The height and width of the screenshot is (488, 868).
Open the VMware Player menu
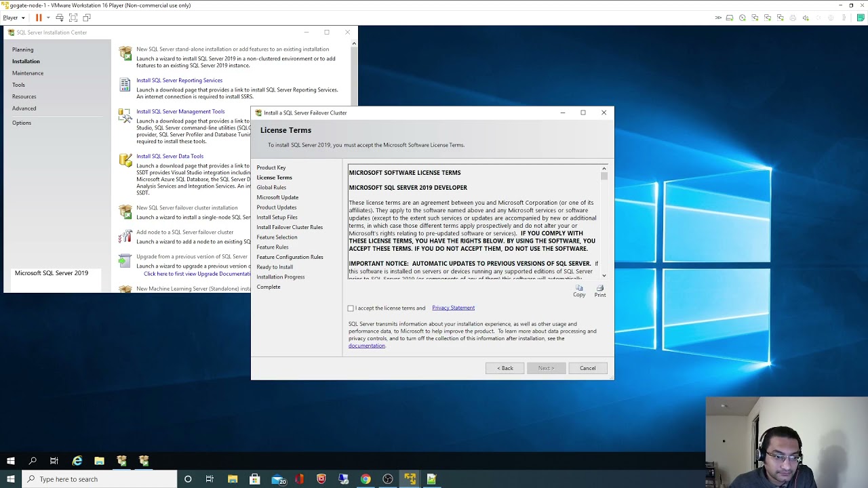click(14, 18)
